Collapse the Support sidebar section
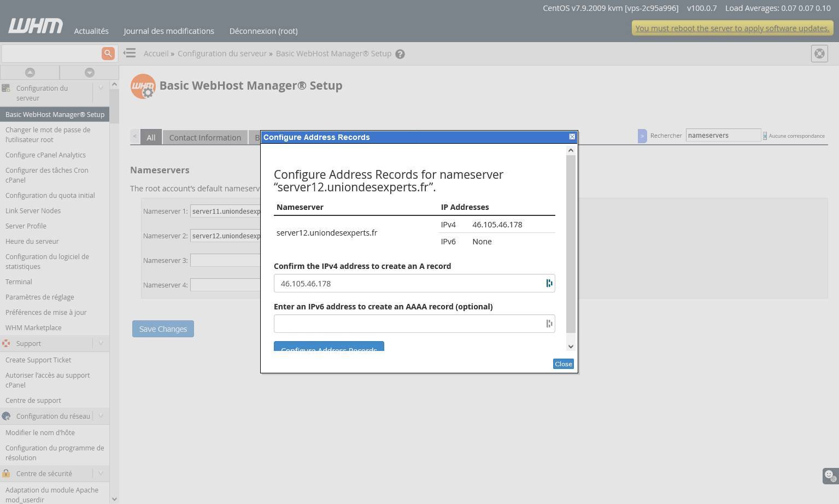 click(101, 343)
